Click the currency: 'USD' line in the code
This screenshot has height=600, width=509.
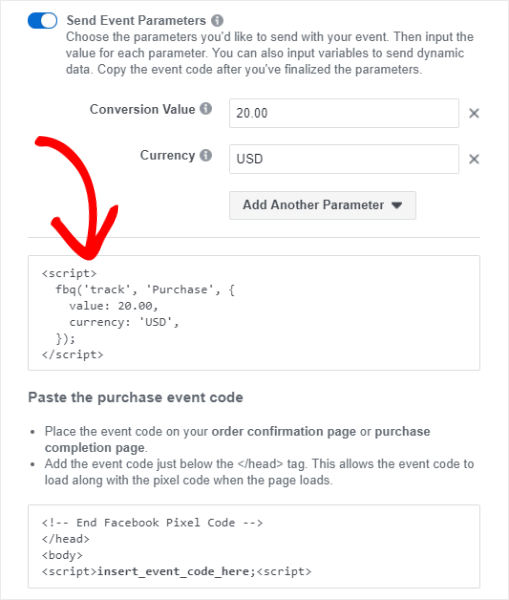(124, 322)
